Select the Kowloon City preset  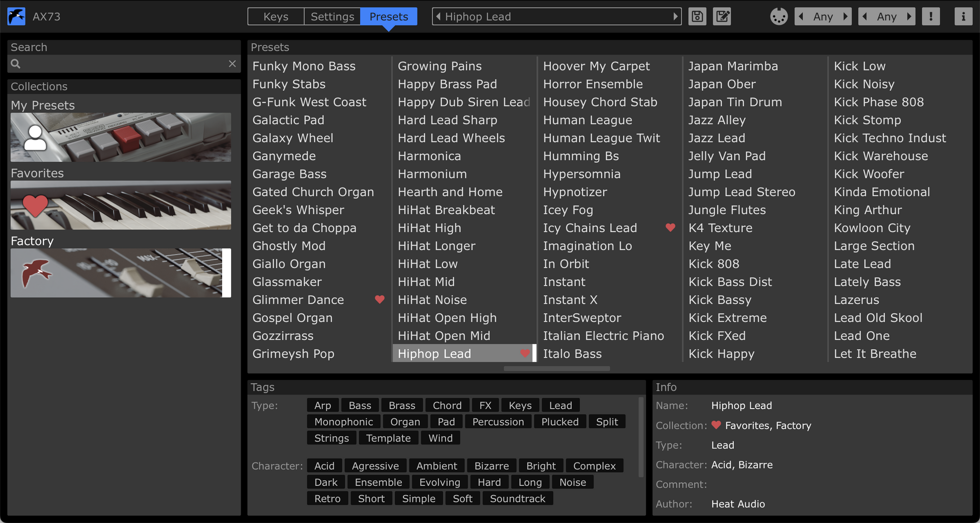(x=872, y=228)
